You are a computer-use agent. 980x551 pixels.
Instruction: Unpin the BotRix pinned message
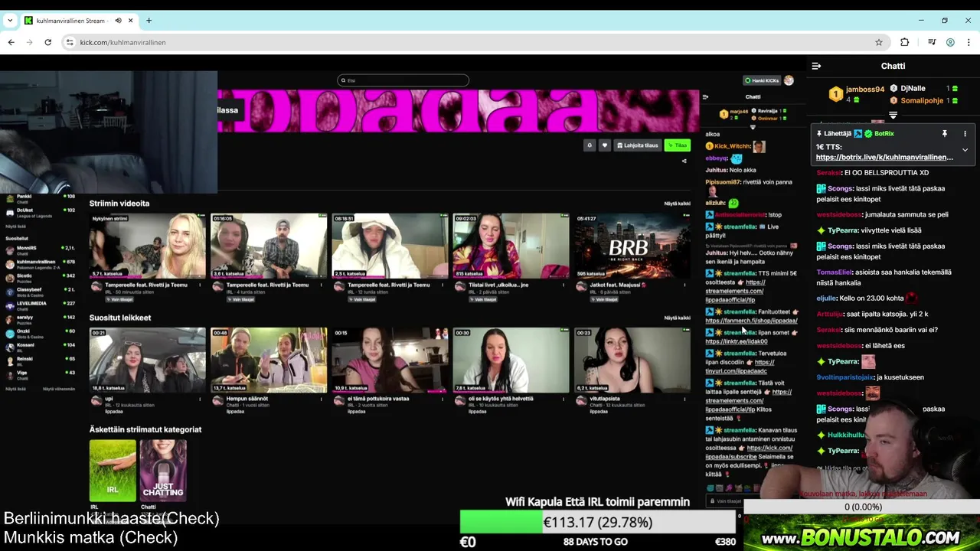point(945,134)
